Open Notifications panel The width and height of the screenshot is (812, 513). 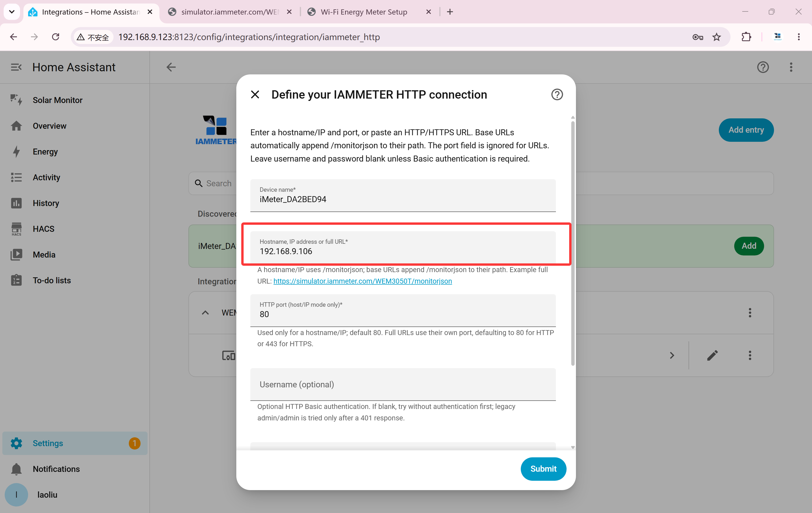pyautogui.click(x=75, y=469)
